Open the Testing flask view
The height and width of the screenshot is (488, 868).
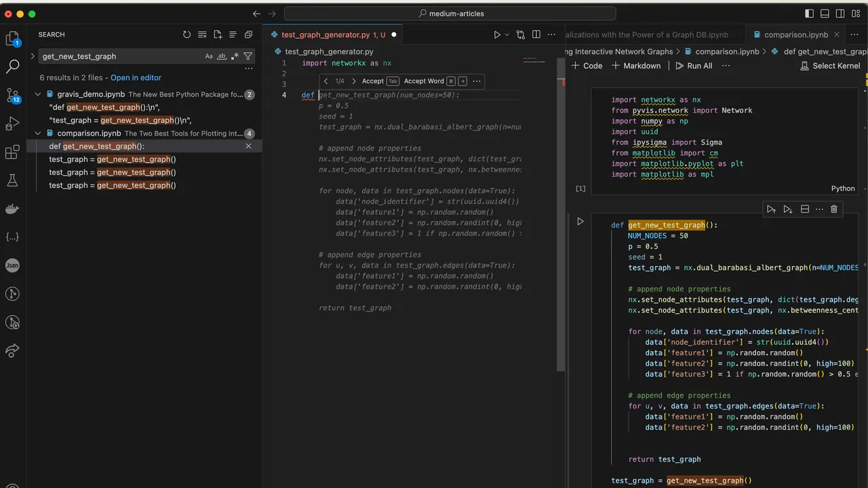coord(12,180)
